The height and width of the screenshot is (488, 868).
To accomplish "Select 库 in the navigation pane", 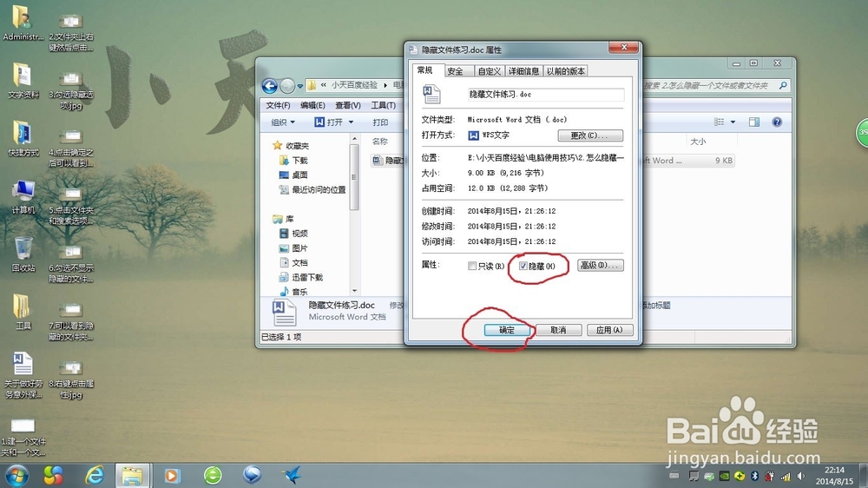I will [284, 219].
